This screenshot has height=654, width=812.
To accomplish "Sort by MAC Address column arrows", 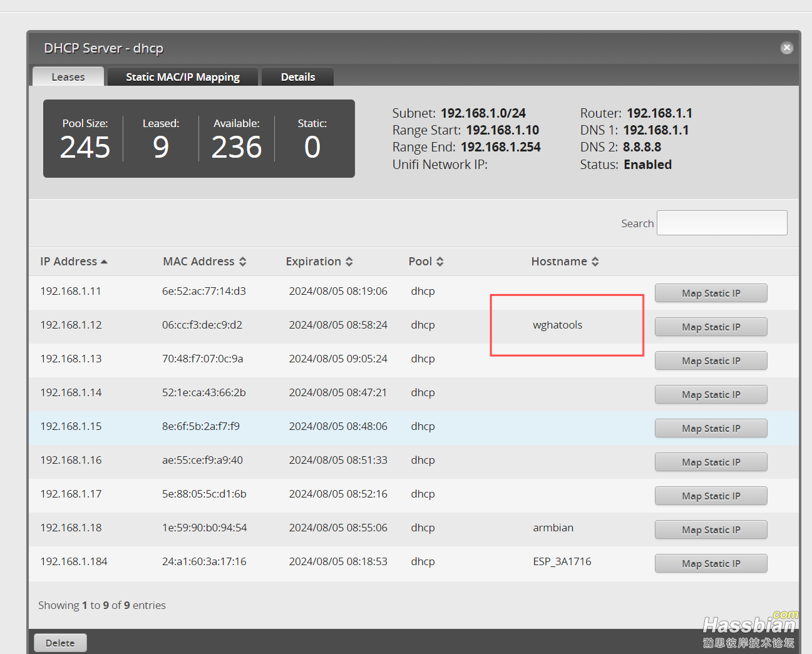I will click(x=242, y=262).
